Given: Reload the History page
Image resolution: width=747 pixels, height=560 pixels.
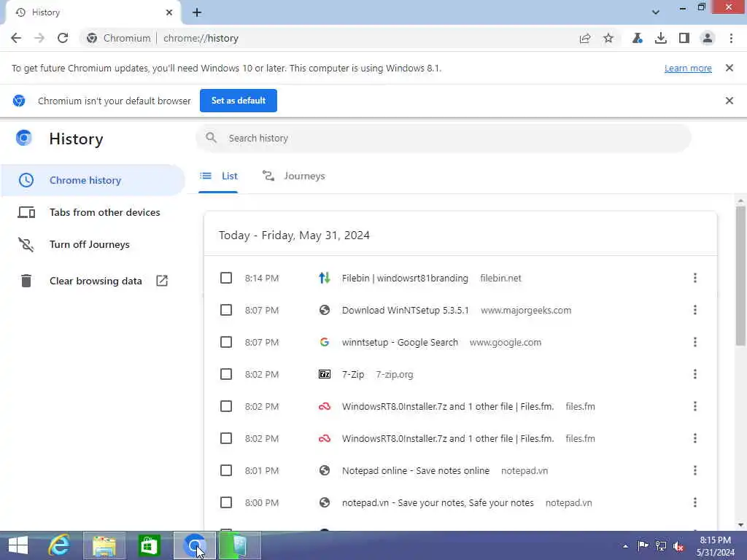Looking at the screenshot, I should (63, 38).
